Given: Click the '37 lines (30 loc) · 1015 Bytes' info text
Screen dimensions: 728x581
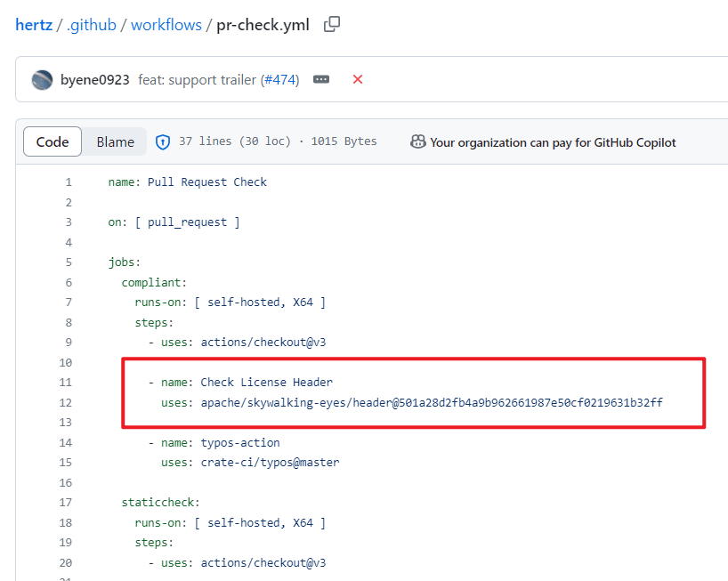Looking at the screenshot, I should pos(278,141).
